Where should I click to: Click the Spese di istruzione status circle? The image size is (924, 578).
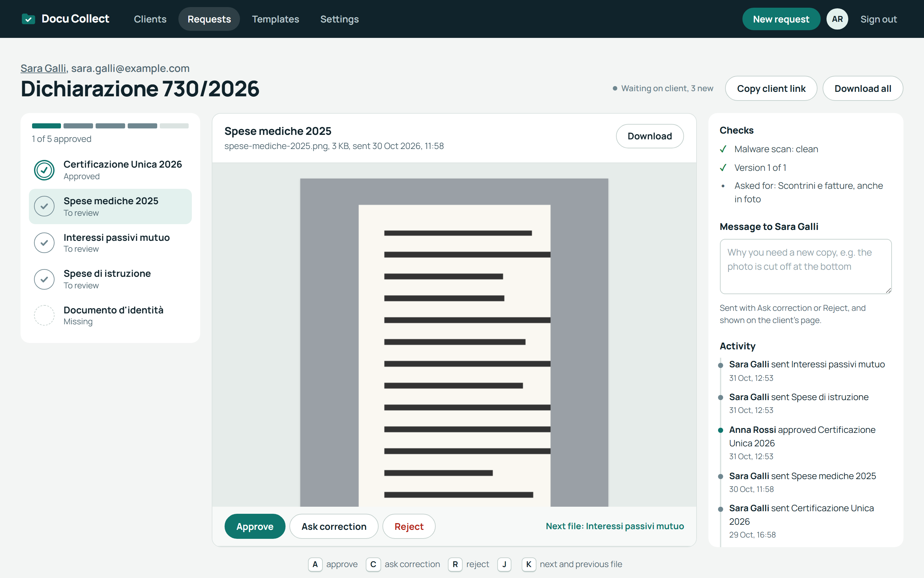pyautogui.click(x=44, y=279)
